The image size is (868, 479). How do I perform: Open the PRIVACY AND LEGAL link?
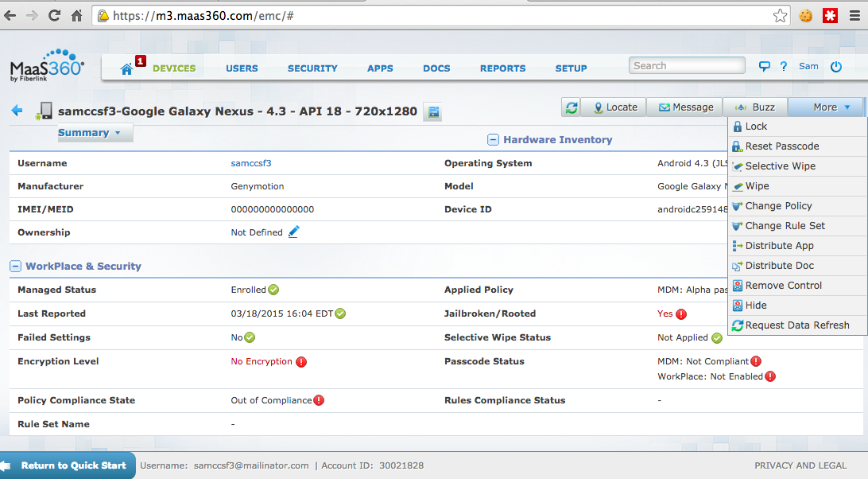click(x=800, y=465)
